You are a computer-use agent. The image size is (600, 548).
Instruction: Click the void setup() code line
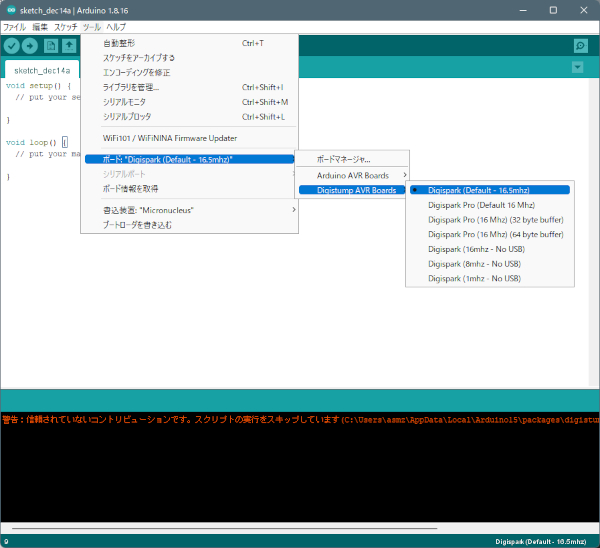point(38,86)
